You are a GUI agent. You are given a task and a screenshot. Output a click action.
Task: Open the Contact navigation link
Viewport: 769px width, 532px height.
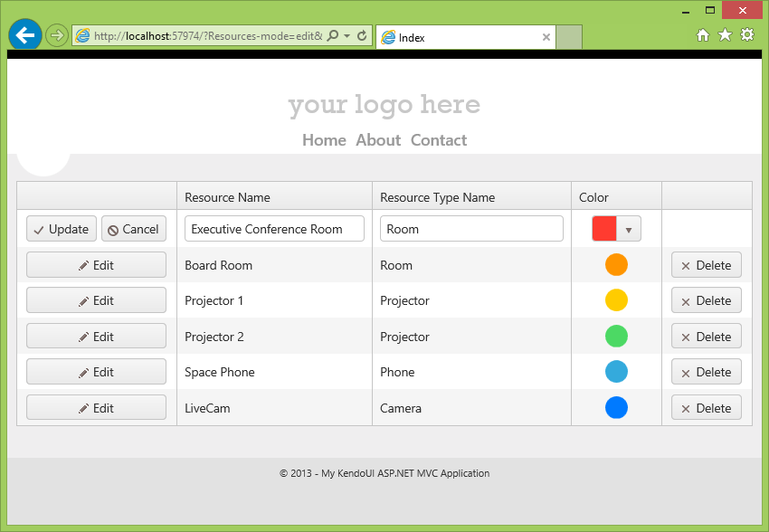point(439,140)
